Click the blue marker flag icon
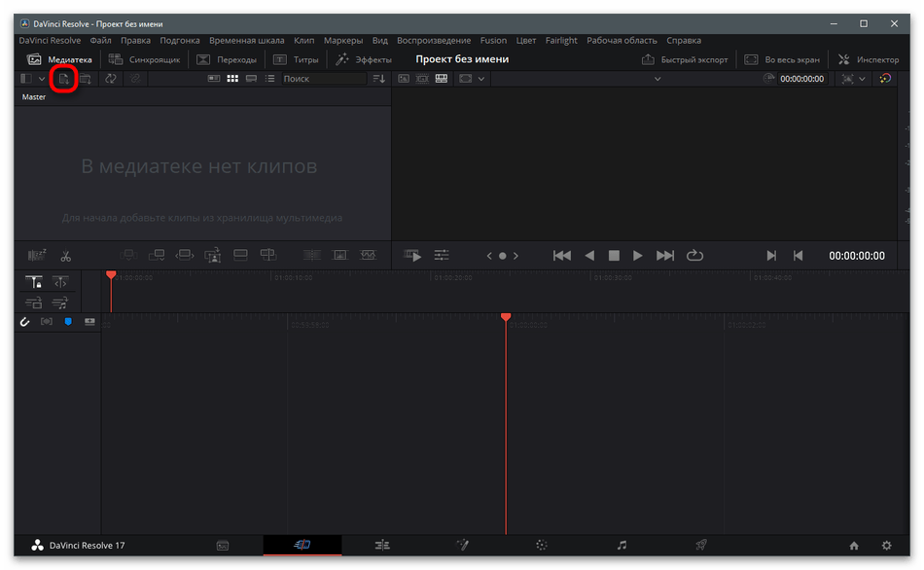 tap(68, 322)
